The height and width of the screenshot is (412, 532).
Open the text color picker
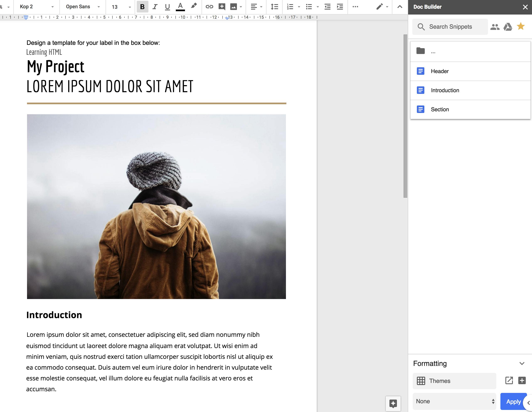180,7
